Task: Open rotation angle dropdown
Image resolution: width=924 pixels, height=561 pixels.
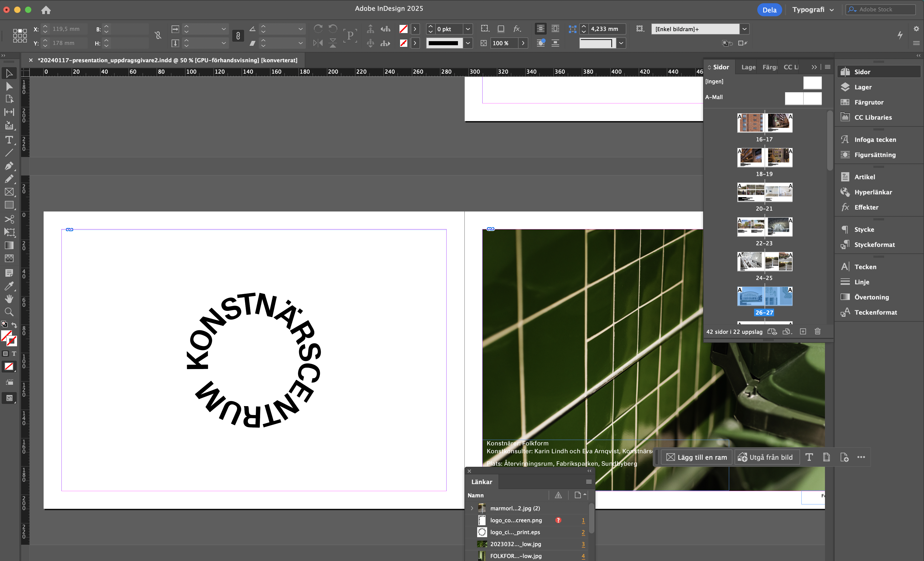Action: click(300, 29)
